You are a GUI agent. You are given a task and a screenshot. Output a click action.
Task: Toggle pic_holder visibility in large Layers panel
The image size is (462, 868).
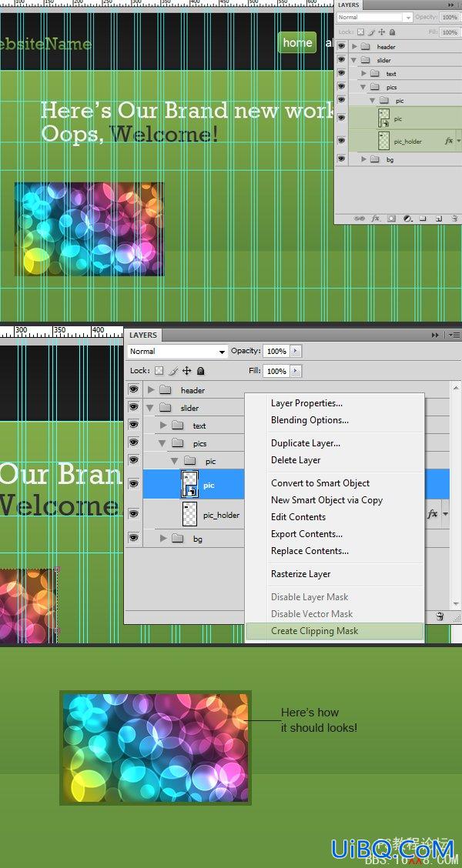pyautogui.click(x=133, y=514)
